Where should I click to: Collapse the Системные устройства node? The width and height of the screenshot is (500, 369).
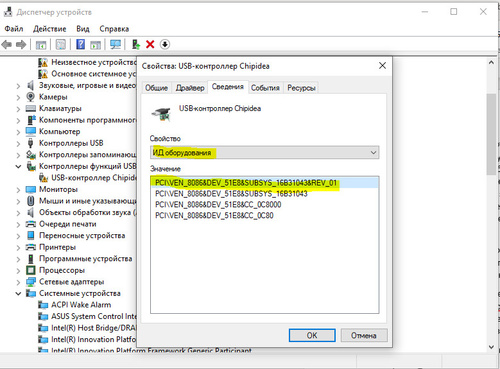point(18,293)
